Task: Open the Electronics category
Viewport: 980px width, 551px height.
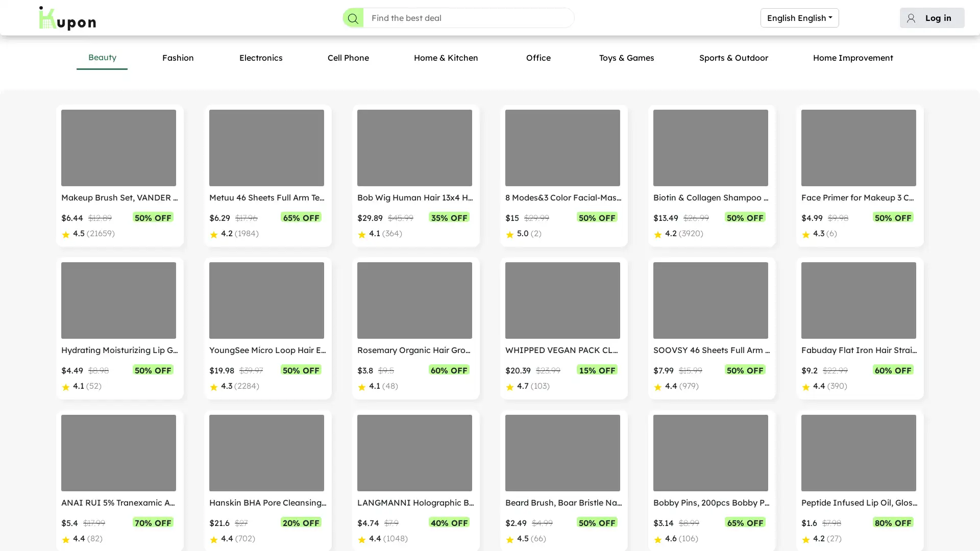Action: (x=261, y=58)
